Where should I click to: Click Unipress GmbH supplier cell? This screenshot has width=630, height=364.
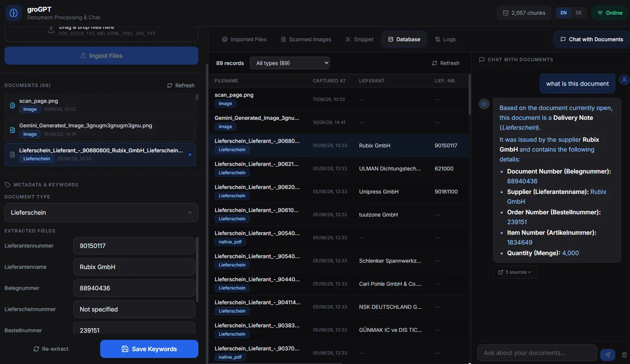coord(379,192)
